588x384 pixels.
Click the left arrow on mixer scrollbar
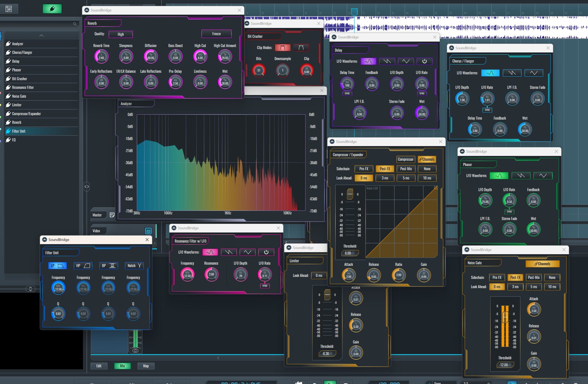click(218, 358)
